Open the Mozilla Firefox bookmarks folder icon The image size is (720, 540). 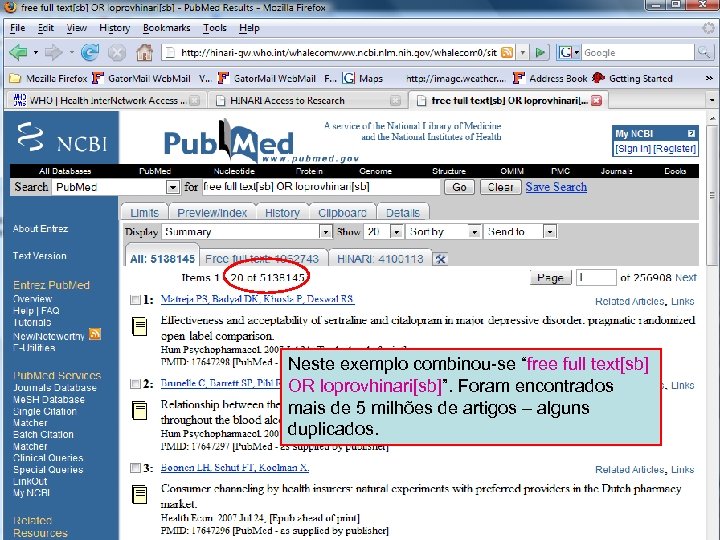(x=15, y=79)
